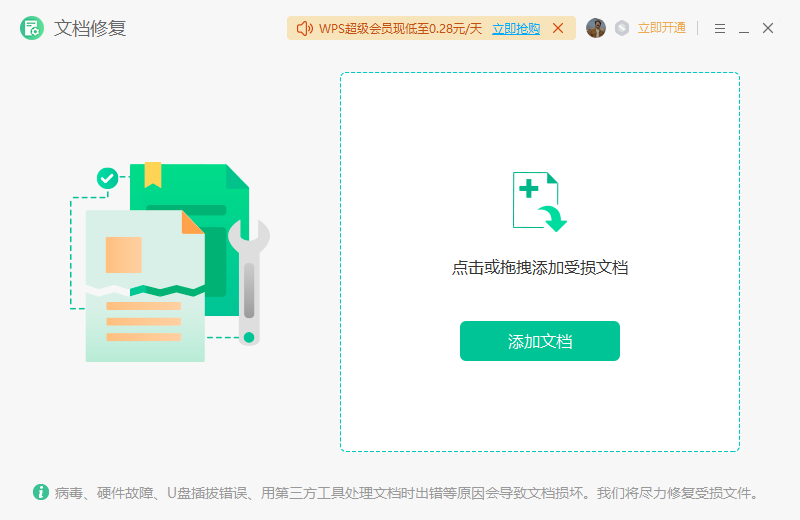Click the WPS超级会员现低至0.28元/天 banner text
The width and height of the screenshot is (800, 520).
click(401, 29)
